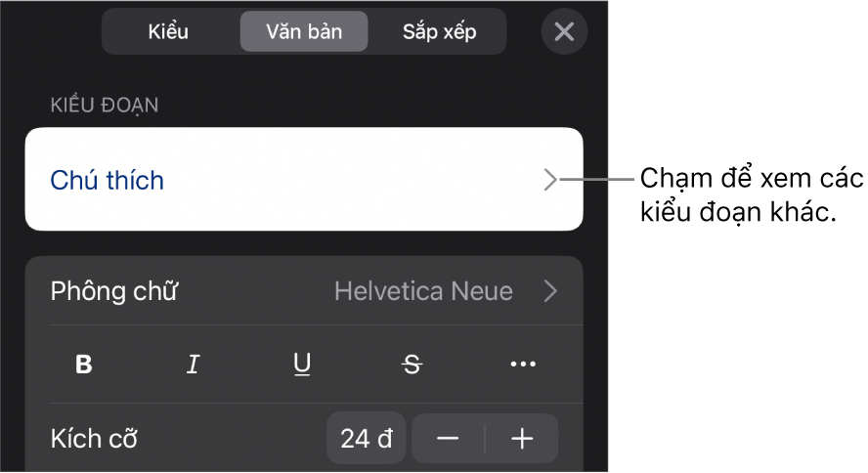This screenshot has height=473, width=868.
Task: Increase font size with the plus button
Action: click(x=521, y=439)
